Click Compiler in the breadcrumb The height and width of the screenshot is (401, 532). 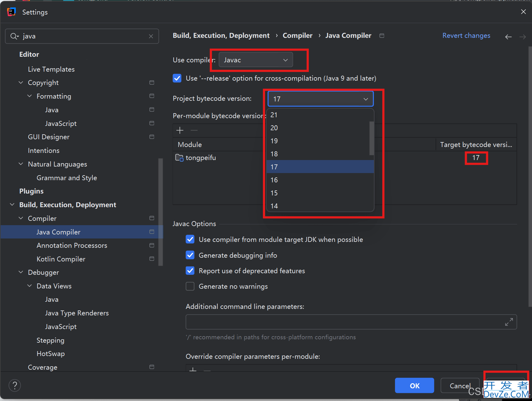298,36
